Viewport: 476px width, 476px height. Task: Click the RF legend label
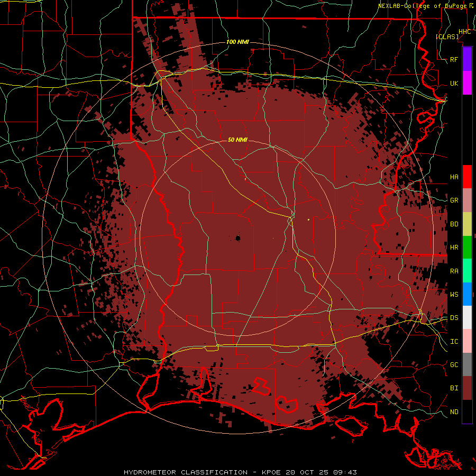pos(454,59)
